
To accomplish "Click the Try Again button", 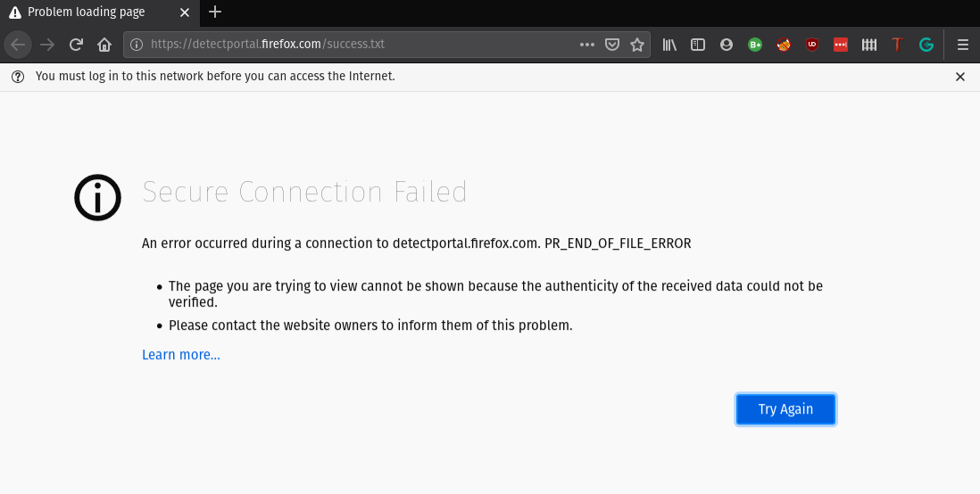I will tap(785, 409).
